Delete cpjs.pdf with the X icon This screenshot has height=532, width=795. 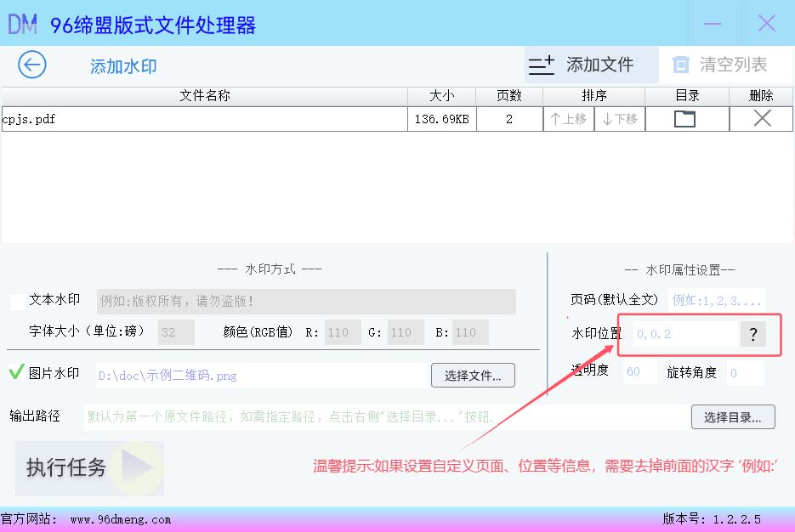click(x=762, y=119)
